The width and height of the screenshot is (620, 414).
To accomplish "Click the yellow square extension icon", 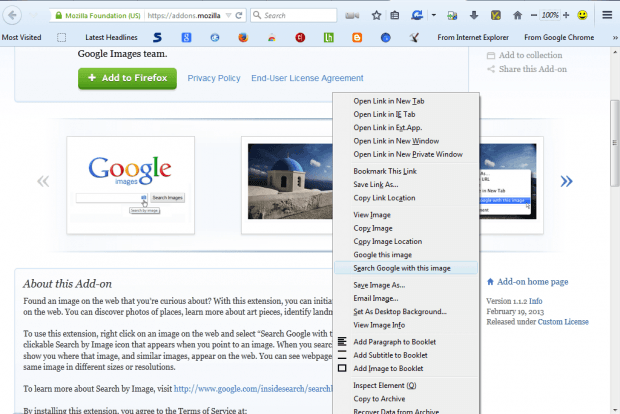I will (495, 15).
